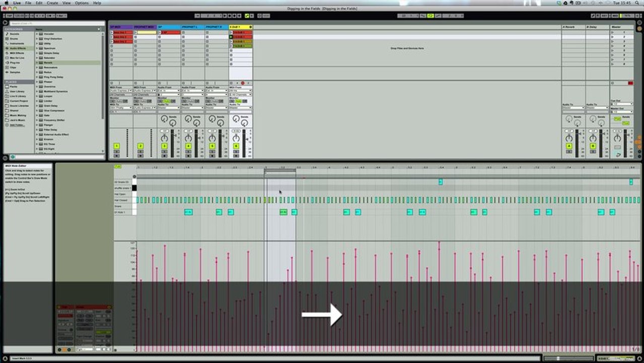Launch the bass line 1 clip
Image resolution: width=644 pixels, height=363 pixels.
coord(112,32)
